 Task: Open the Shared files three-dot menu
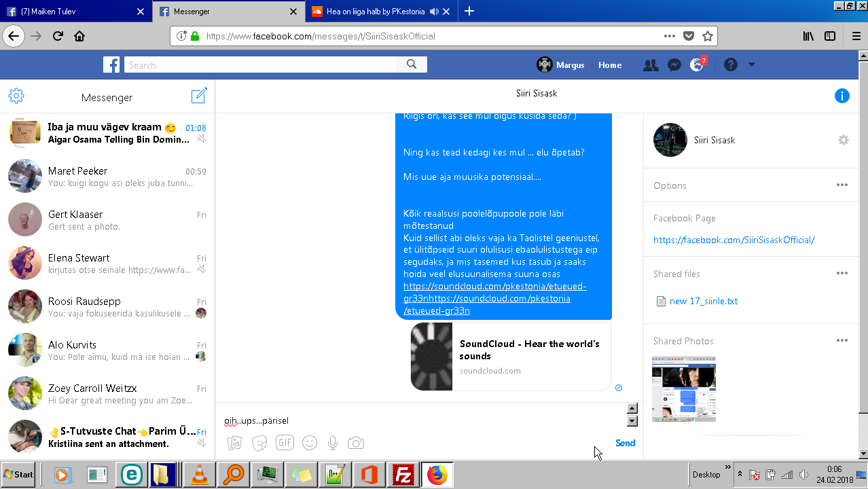coord(842,273)
